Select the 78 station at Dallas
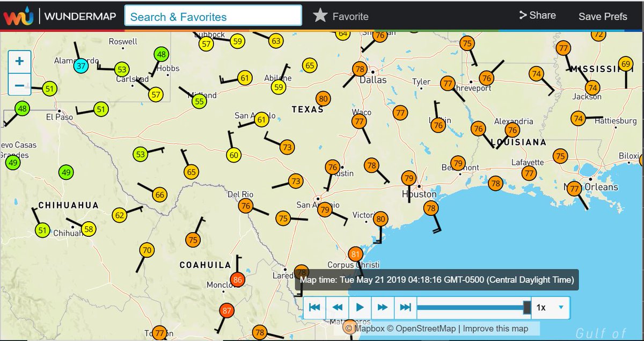This screenshot has height=341, width=644. point(360,69)
